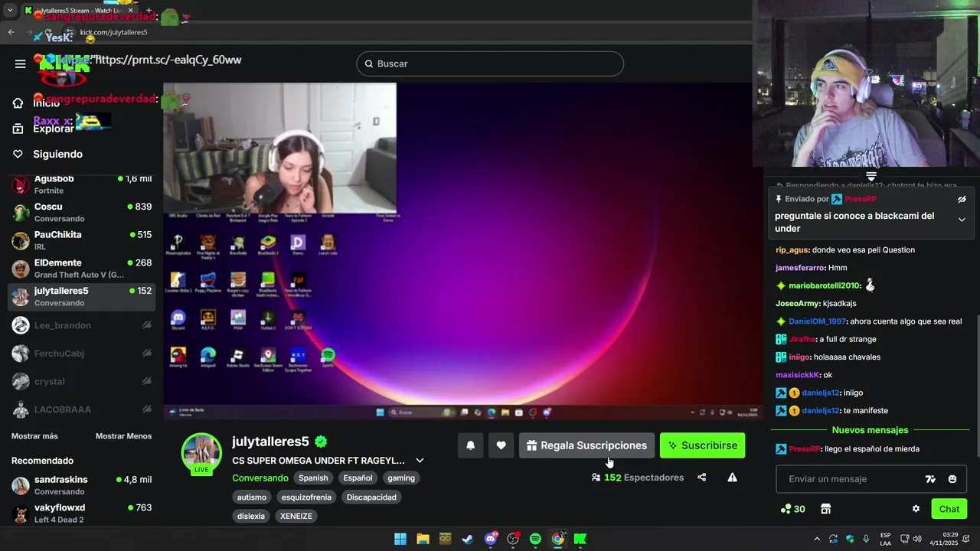Viewport: 980px width, 551px height.
Task: Follow channel with the heart button
Action: click(x=501, y=445)
